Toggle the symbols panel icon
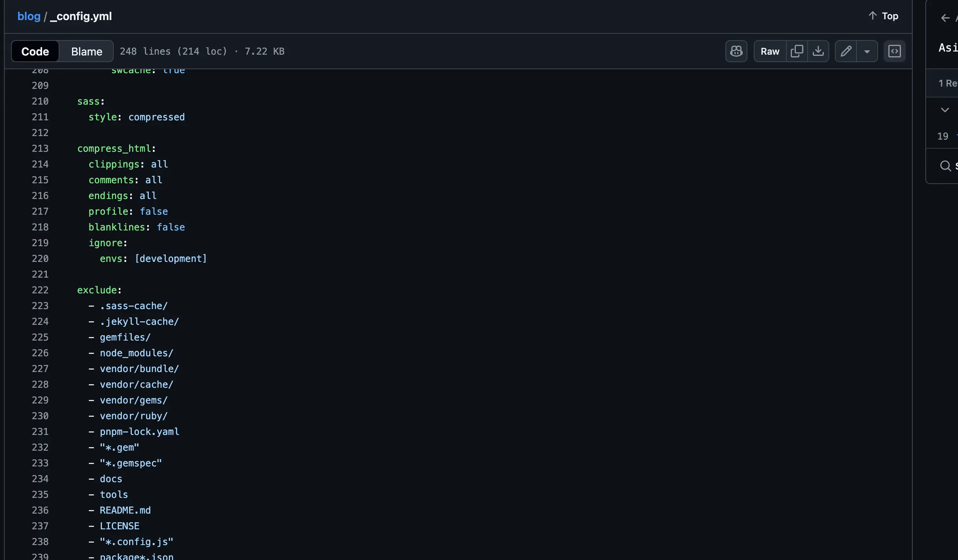The height and width of the screenshot is (560, 958). tap(894, 51)
